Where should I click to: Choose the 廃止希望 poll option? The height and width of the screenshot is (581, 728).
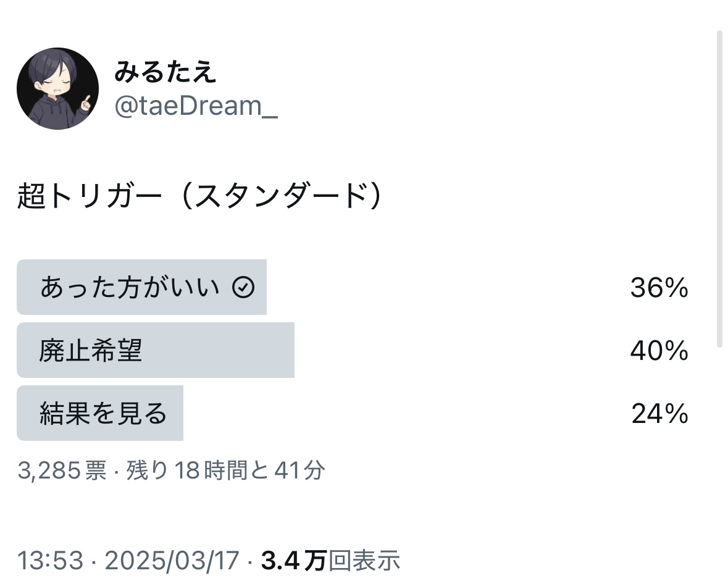point(91,351)
